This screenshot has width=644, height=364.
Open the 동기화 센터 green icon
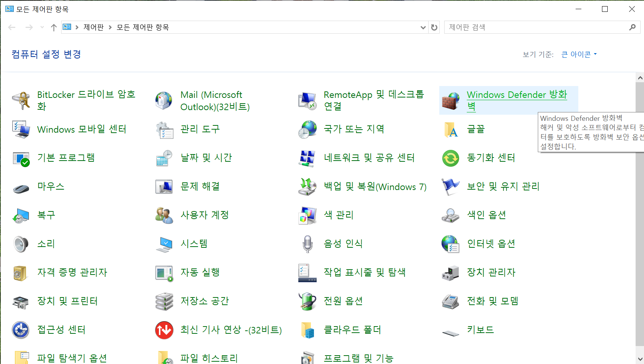tap(451, 158)
